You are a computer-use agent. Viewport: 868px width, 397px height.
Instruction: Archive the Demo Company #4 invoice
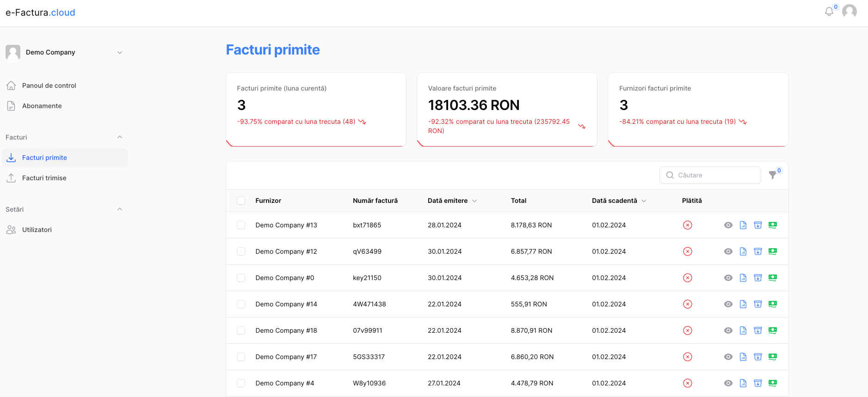(x=758, y=383)
